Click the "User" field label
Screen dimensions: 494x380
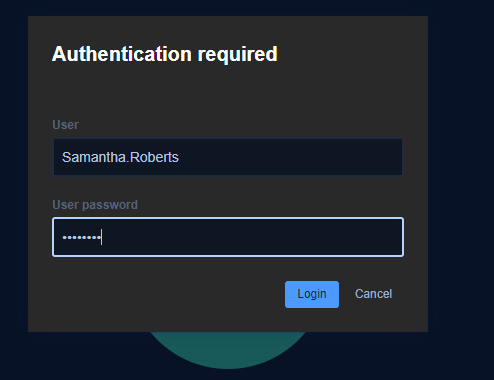tap(65, 125)
